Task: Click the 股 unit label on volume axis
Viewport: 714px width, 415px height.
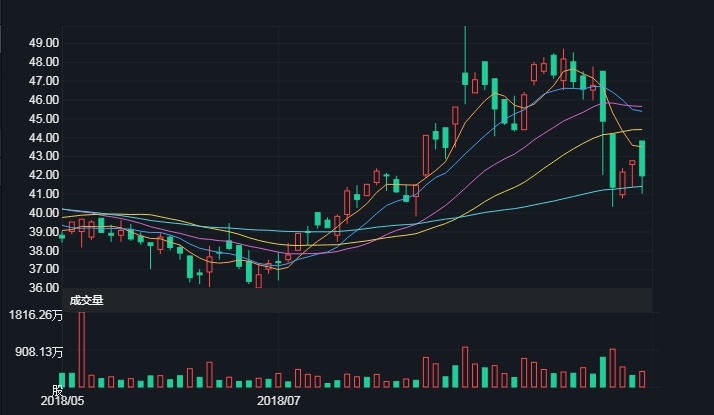Action: coord(58,390)
